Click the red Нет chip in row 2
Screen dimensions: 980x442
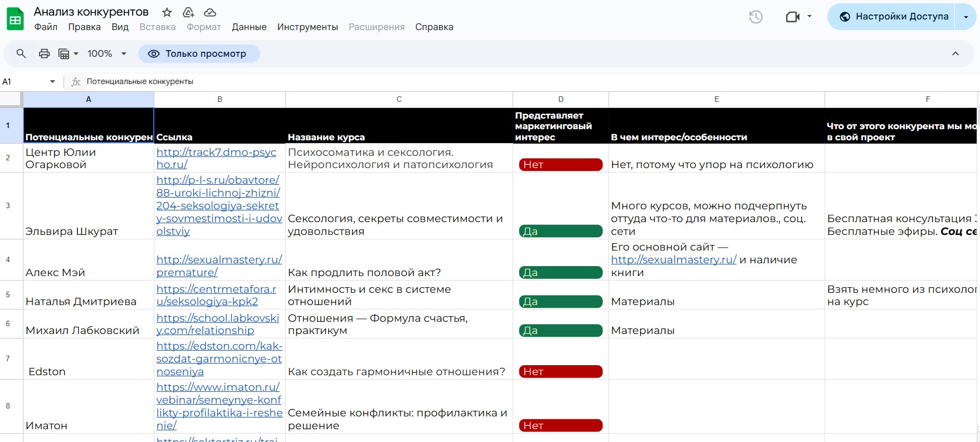click(x=560, y=164)
